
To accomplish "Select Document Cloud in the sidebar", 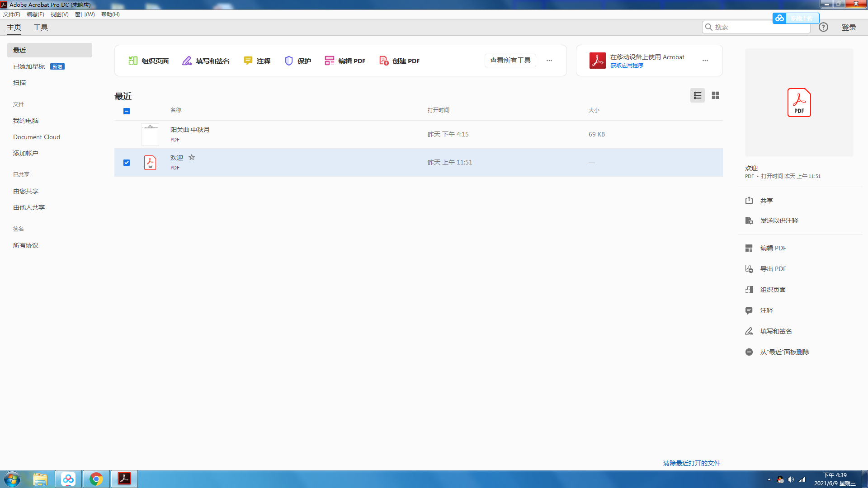I will pos(37,137).
